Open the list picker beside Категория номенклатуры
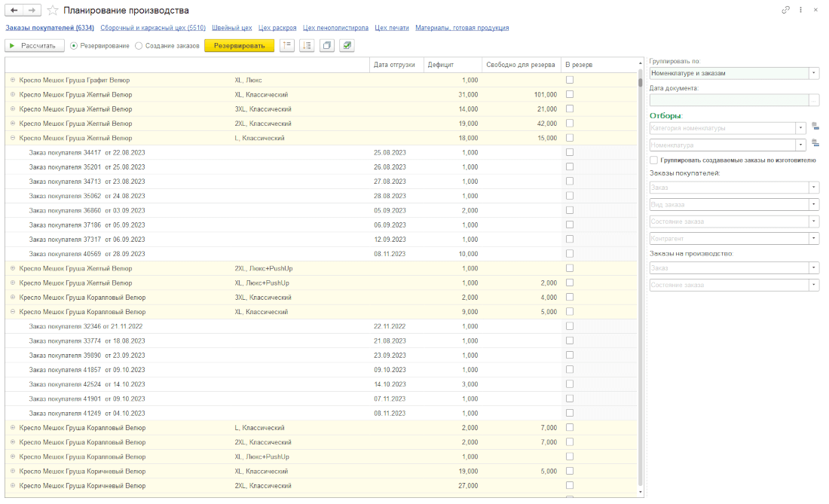The height and width of the screenshot is (504, 829). (x=815, y=127)
